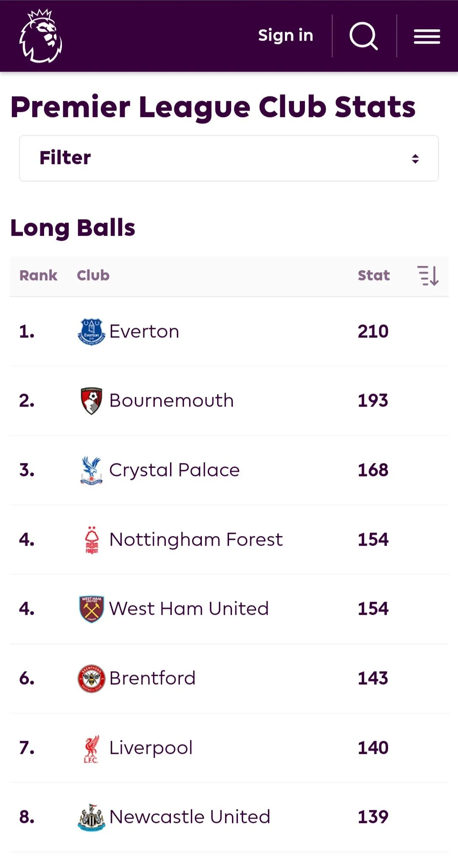Open the search magnifier icon

pos(363,36)
